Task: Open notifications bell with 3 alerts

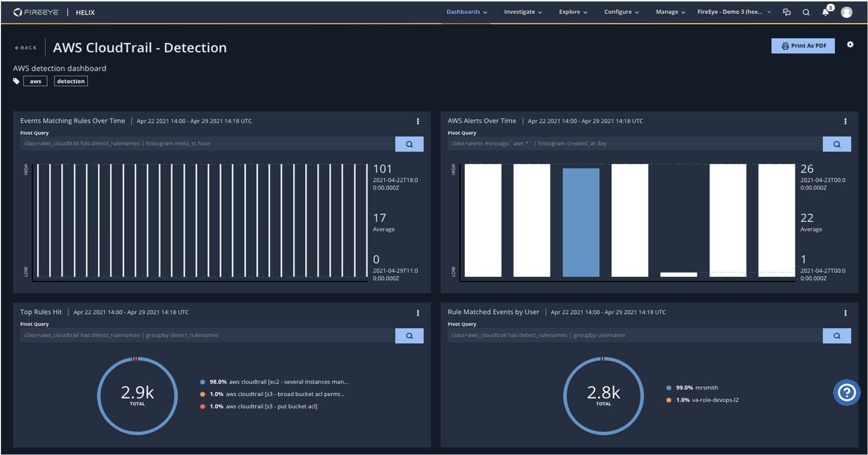Action: (x=827, y=11)
